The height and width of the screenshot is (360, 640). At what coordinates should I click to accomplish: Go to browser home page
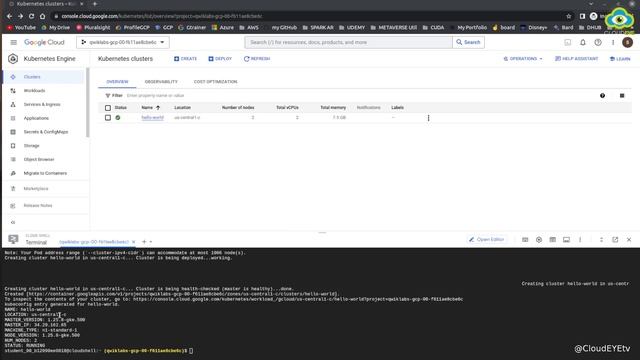[42, 16]
